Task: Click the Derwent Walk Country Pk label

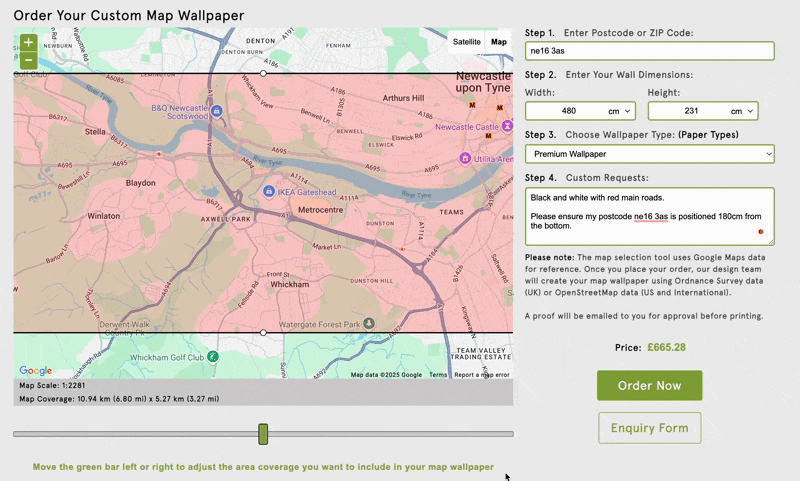Action: (x=124, y=328)
